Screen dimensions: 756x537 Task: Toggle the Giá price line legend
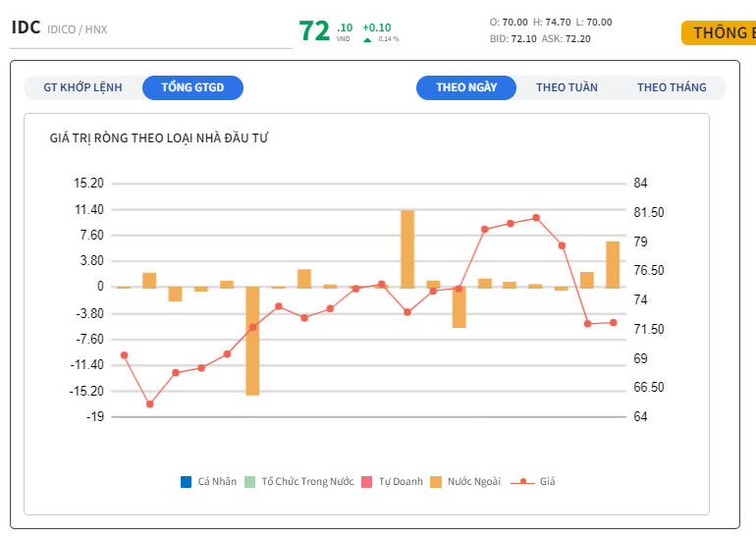pyautogui.click(x=523, y=482)
